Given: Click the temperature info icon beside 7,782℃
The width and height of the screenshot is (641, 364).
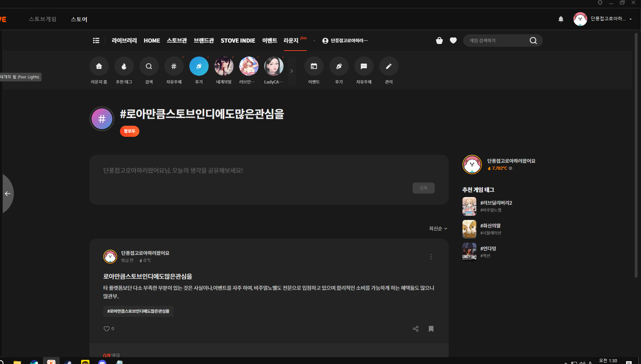Looking at the screenshot, I should (x=510, y=168).
